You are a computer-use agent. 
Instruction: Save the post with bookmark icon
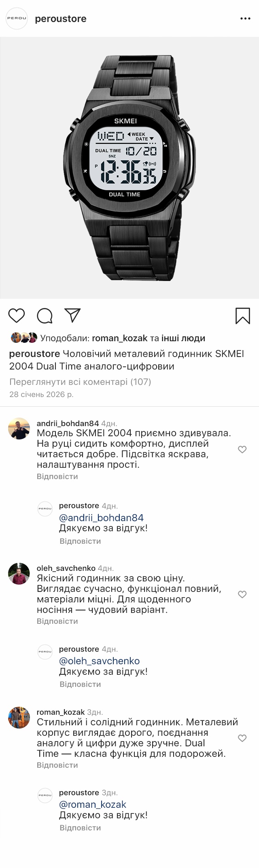[x=242, y=316]
